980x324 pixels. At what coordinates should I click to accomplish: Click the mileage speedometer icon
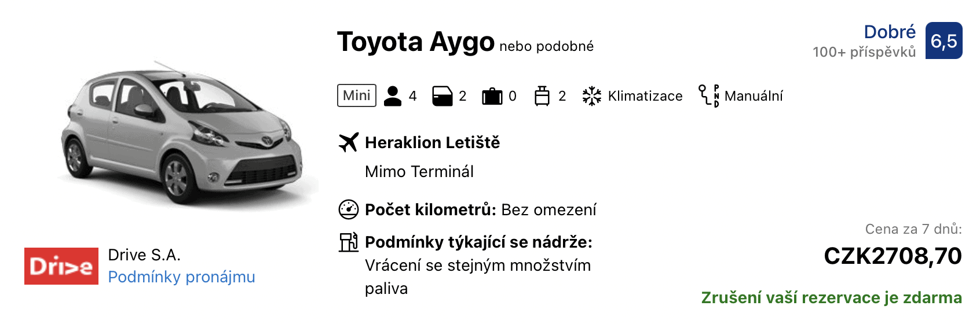pyautogui.click(x=349, y=209)
